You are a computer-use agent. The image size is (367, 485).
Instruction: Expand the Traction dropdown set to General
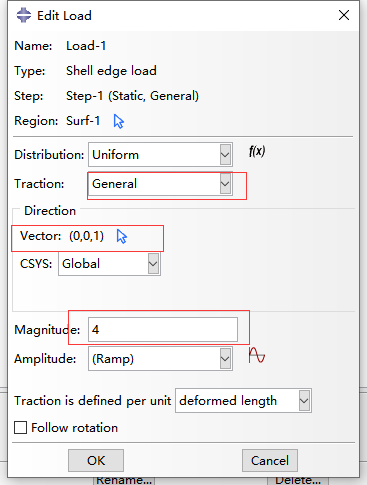click(160, 184)
